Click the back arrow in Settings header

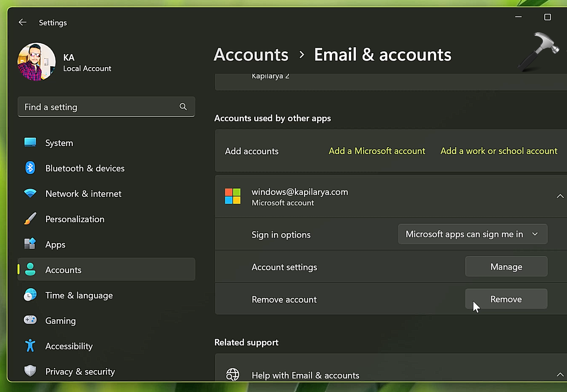pos(23,22)
